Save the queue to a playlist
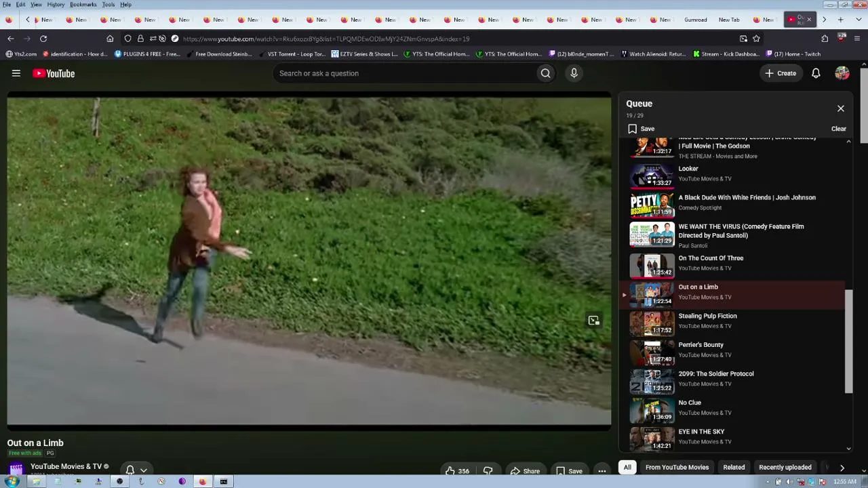Image resolution: width=868 pixels, height=488 pixels. point(642,129)
